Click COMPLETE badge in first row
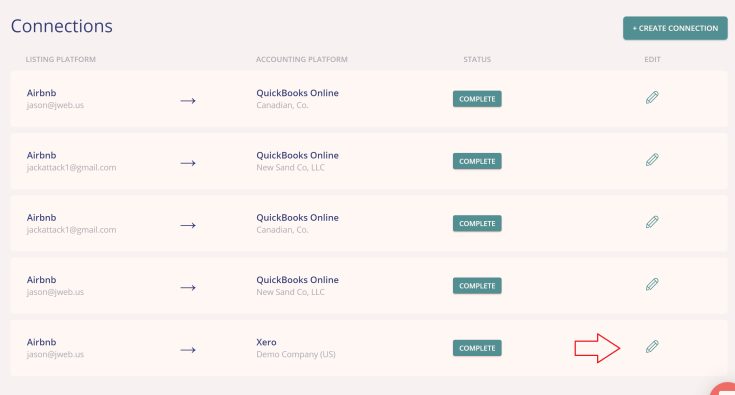 [x=477, y=99]
